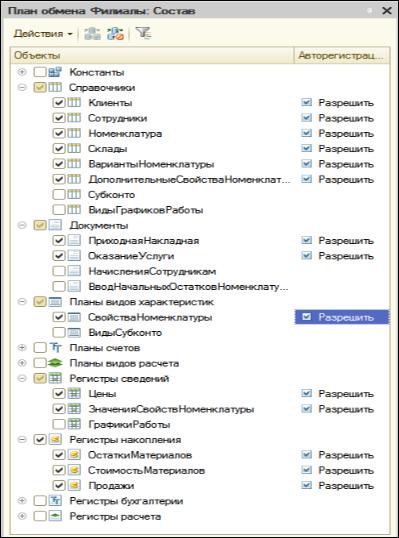Collapse the Справочники tree node

(x=22, y=87)
